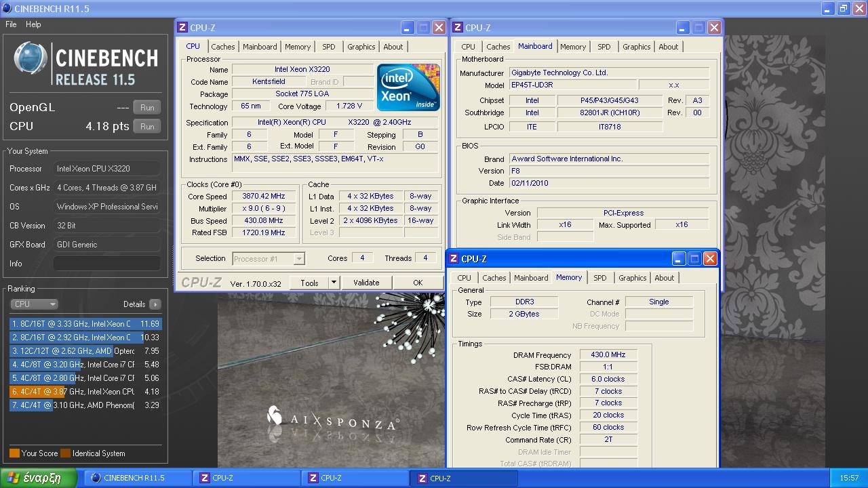Activate the third highlighted CPU-Z taskbar button
Screen dimensions: 868x488
point(464,478)
